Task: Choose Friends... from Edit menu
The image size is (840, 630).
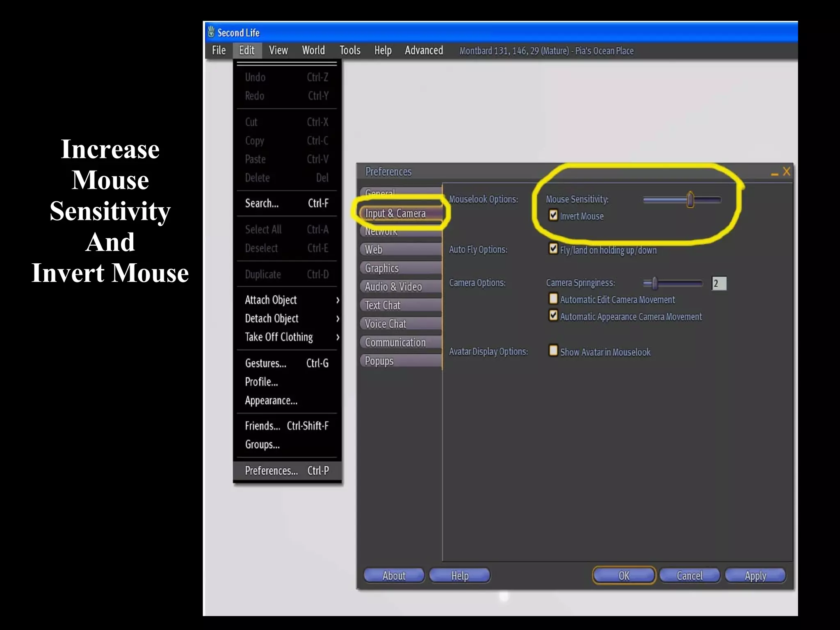Action: 287,426
